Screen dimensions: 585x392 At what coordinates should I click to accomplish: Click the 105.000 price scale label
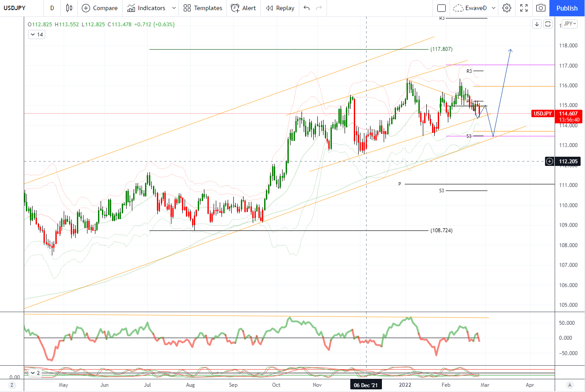click(567, 305)
